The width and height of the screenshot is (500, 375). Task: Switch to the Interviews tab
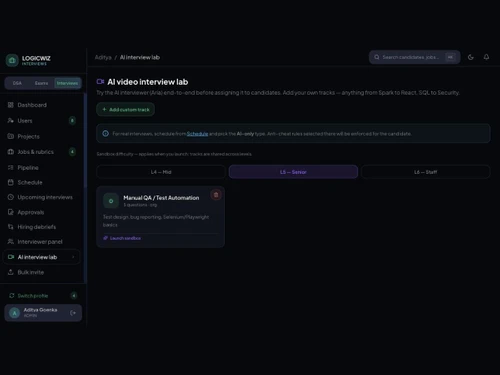point(67,83)
